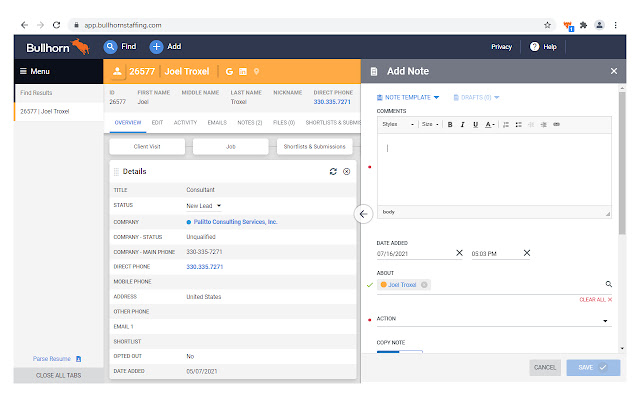Screen dimensions: 640x400
Task: Switch to the Emails tab
Action: [x=217, y=122]
